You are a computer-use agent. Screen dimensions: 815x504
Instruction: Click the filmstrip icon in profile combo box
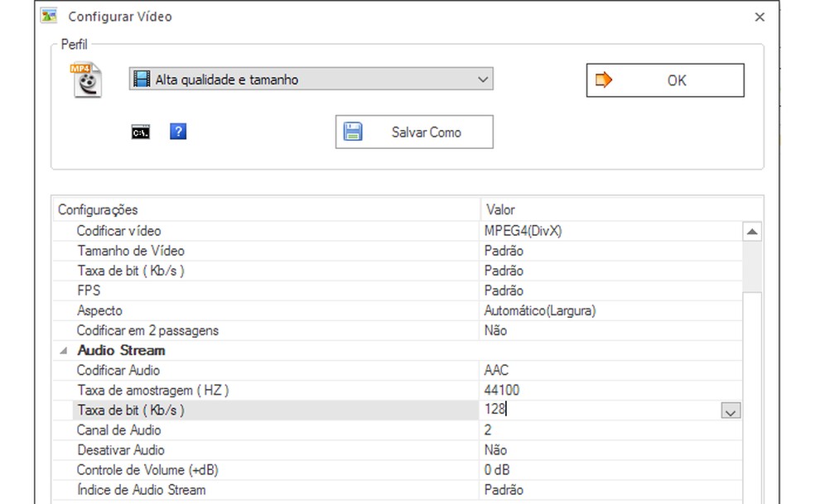(143, 79)
